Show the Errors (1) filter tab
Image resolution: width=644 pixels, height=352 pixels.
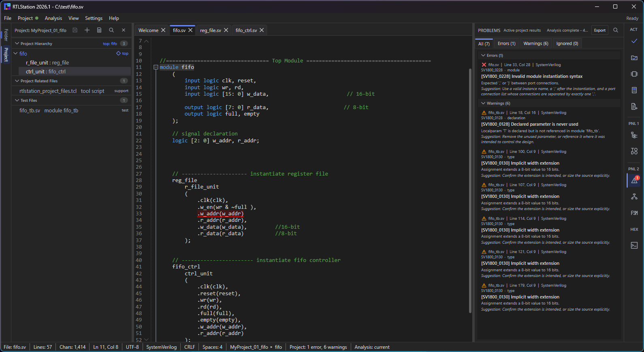pyautogui.click(x=506, y=43)
